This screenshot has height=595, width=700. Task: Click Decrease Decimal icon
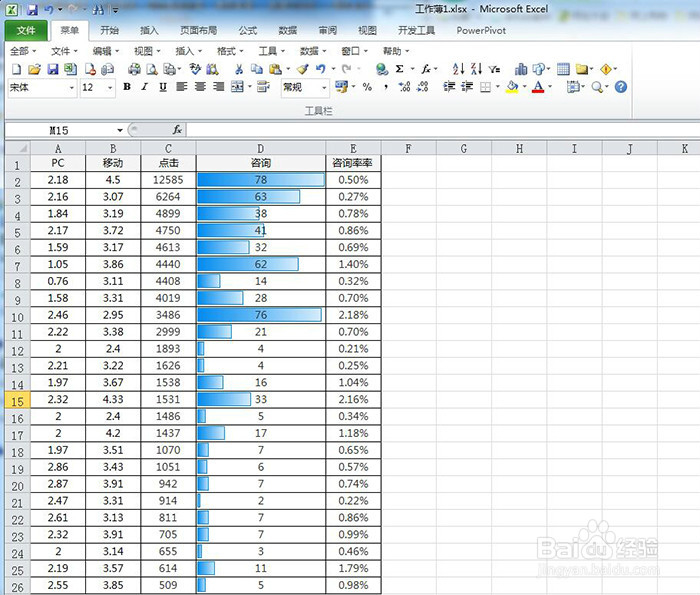[423, 87]
